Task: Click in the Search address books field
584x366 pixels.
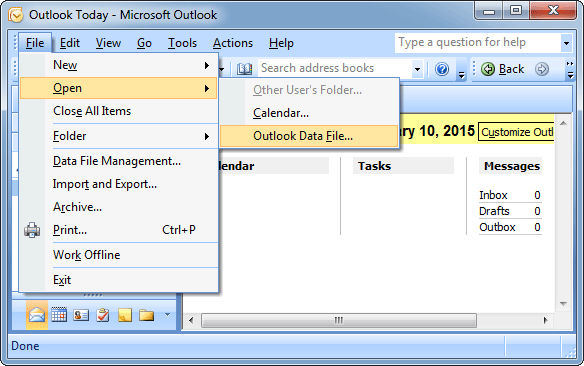Action: [x=335, y=69]
